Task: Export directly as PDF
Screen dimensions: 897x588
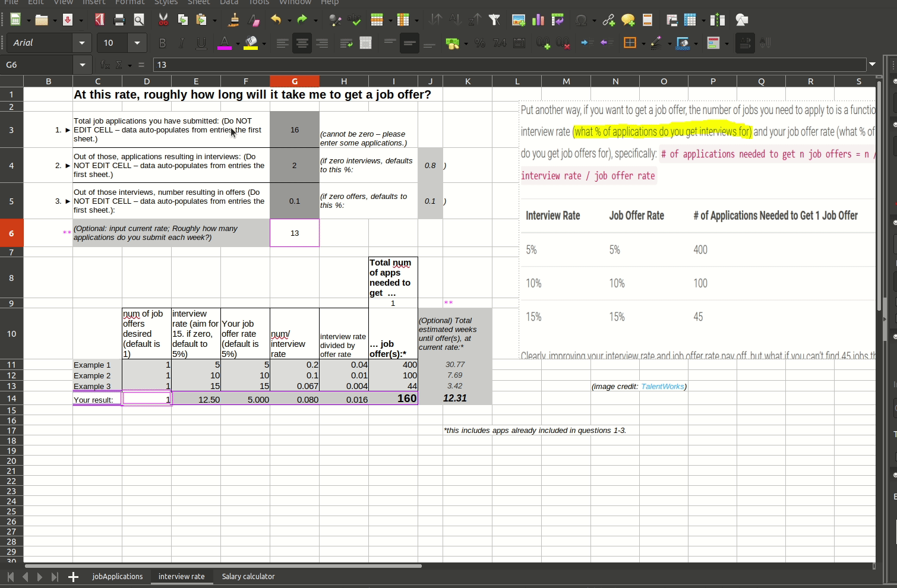Action: tap(100, 20)
